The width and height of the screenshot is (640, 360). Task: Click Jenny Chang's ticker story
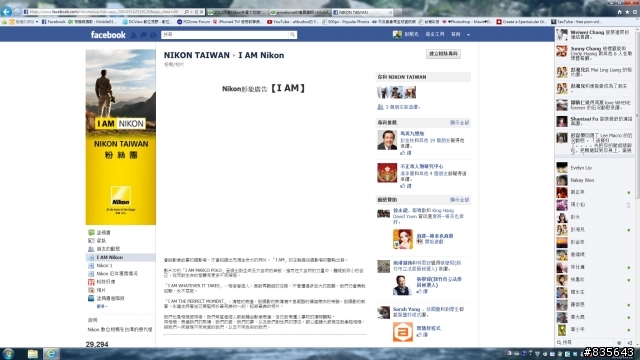(x=594, y=53)
